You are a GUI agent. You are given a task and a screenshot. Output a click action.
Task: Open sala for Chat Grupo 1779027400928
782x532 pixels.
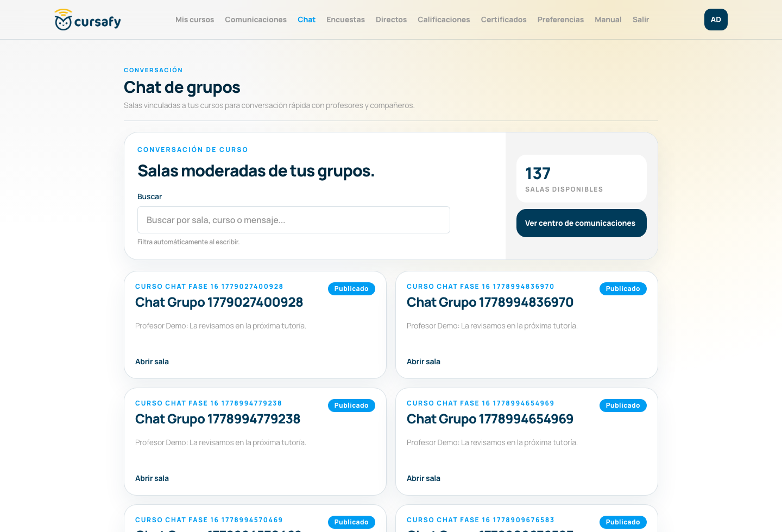[152, 362]
